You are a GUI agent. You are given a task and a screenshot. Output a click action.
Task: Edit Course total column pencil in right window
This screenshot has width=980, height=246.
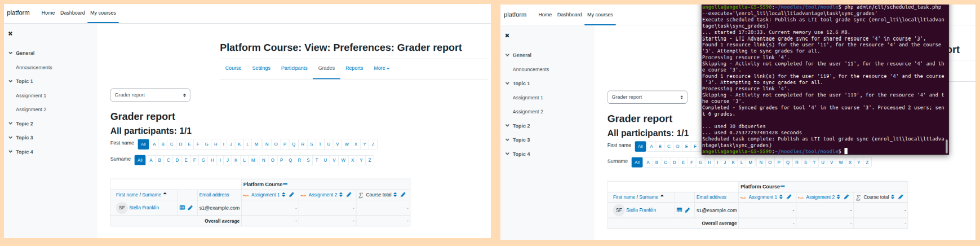[901, 197]
